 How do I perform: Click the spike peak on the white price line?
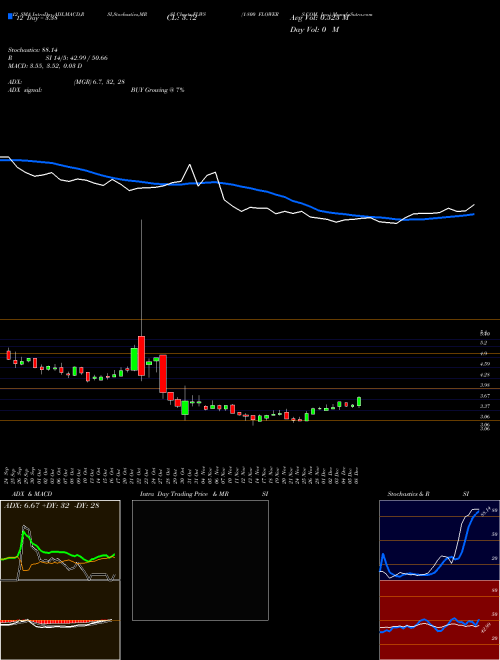click(x=190, y=165)
